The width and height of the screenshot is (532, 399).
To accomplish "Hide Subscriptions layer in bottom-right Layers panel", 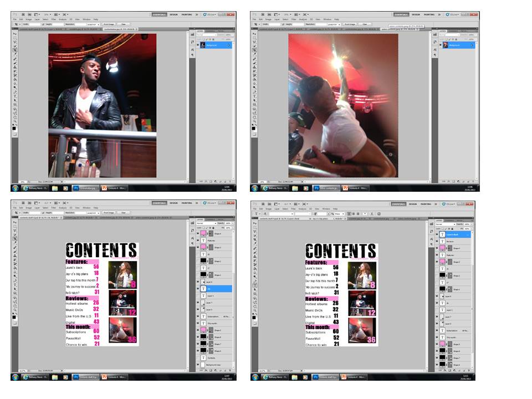I will (x=437, y=330).
